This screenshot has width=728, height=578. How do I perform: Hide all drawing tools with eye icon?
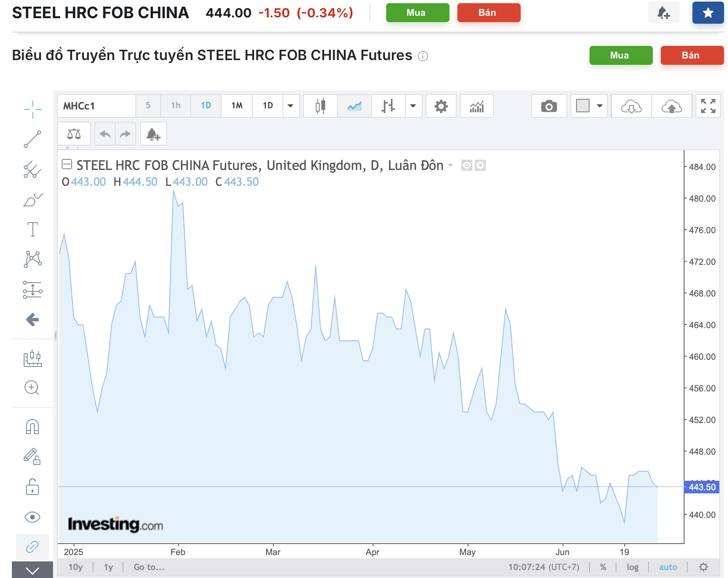click(32, 517)
